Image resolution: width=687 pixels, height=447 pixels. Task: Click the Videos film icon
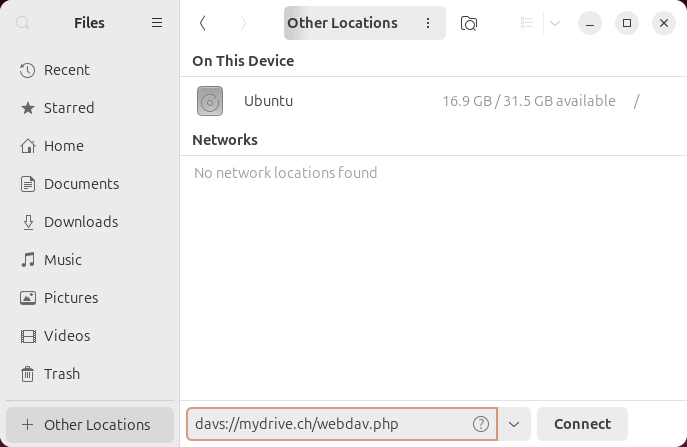tap(28, 336)
